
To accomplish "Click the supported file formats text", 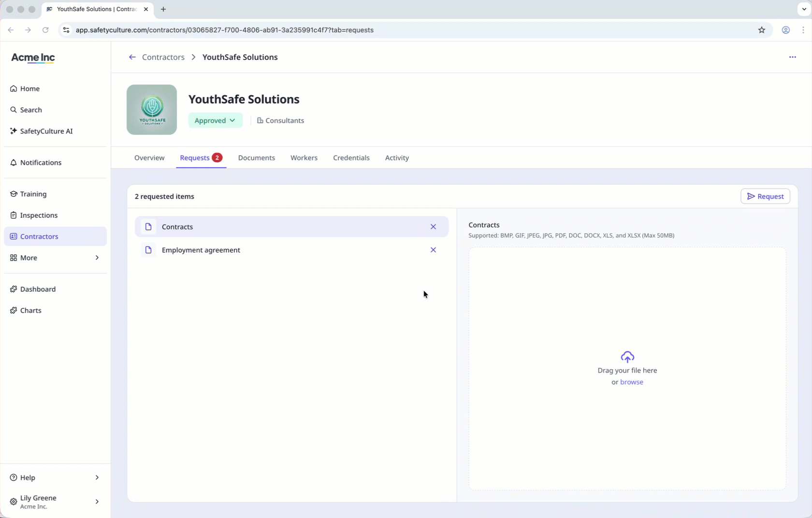I will click(571, 236).
